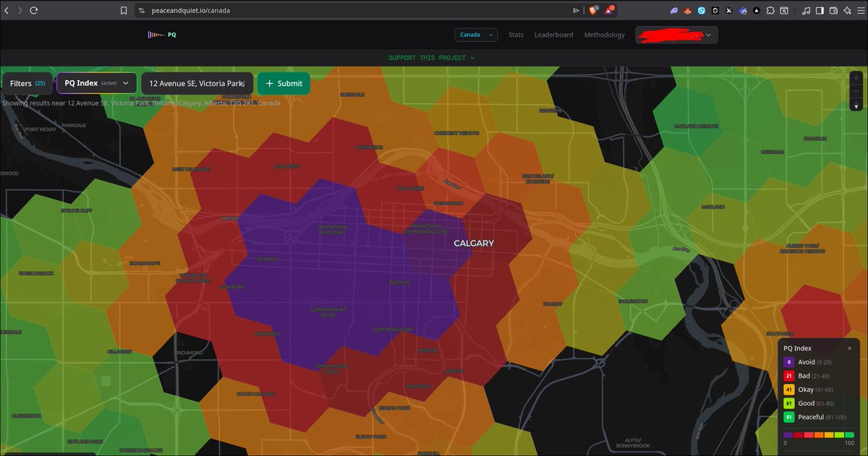Viewport: 868px width, 456px height.
Task: Click the green Submit button
Action: [x=284, y=83]
